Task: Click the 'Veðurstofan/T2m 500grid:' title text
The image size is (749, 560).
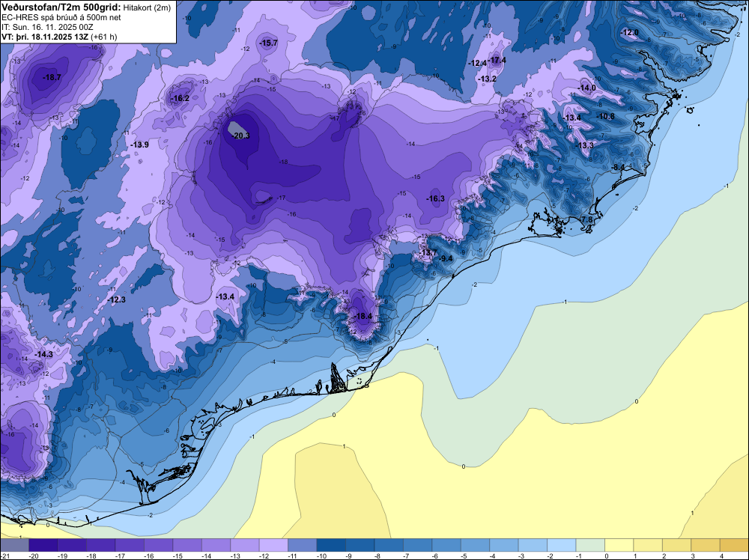Action: 61,7
